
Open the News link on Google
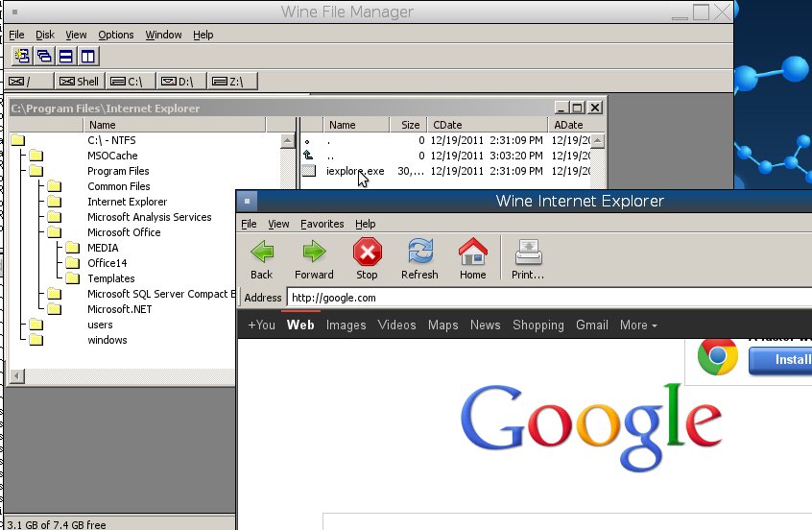486,325
